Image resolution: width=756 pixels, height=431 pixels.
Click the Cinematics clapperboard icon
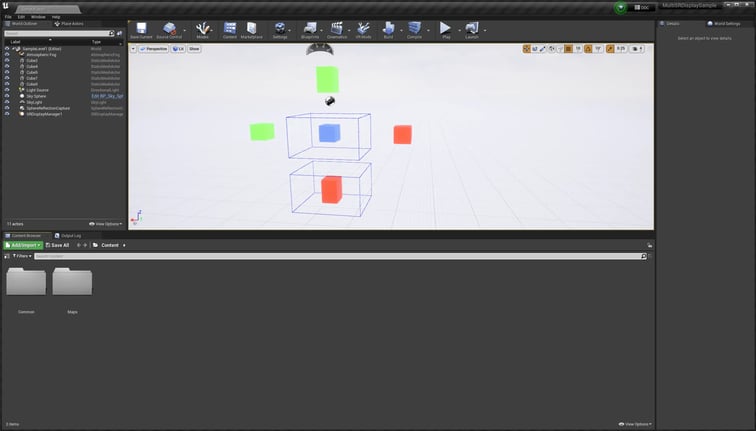[337, 30]
